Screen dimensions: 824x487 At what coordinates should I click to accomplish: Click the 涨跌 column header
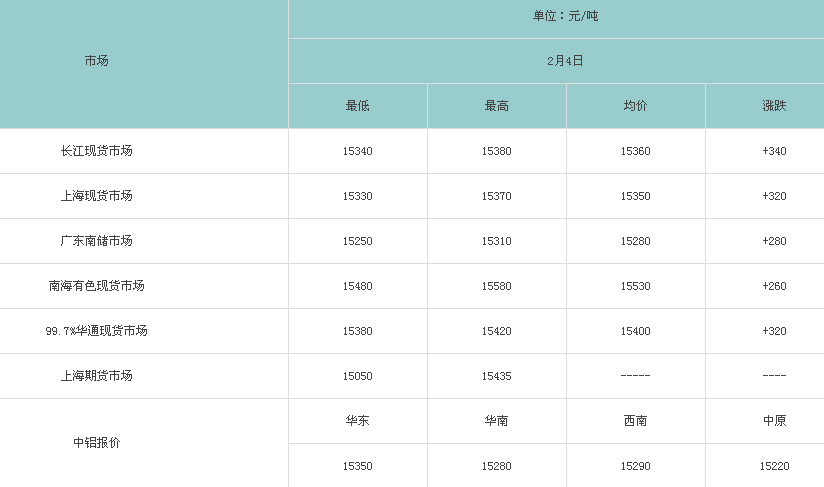coord(774,106)
